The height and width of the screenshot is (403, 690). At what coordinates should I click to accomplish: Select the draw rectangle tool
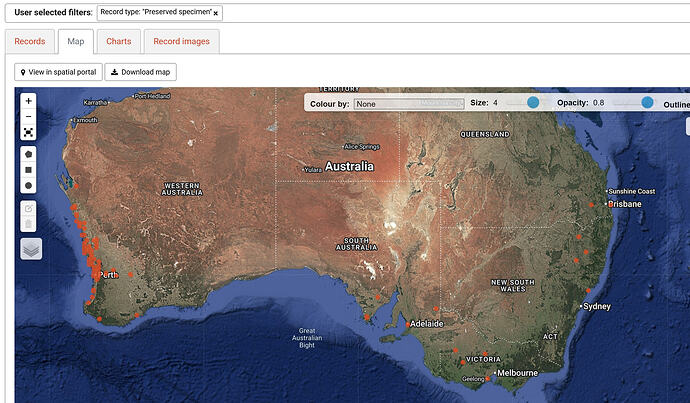(x=29, y=170)
